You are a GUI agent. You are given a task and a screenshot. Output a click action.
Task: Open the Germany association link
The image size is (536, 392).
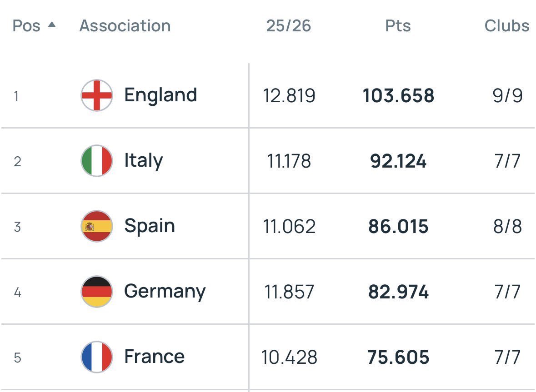tap(165, 292)
